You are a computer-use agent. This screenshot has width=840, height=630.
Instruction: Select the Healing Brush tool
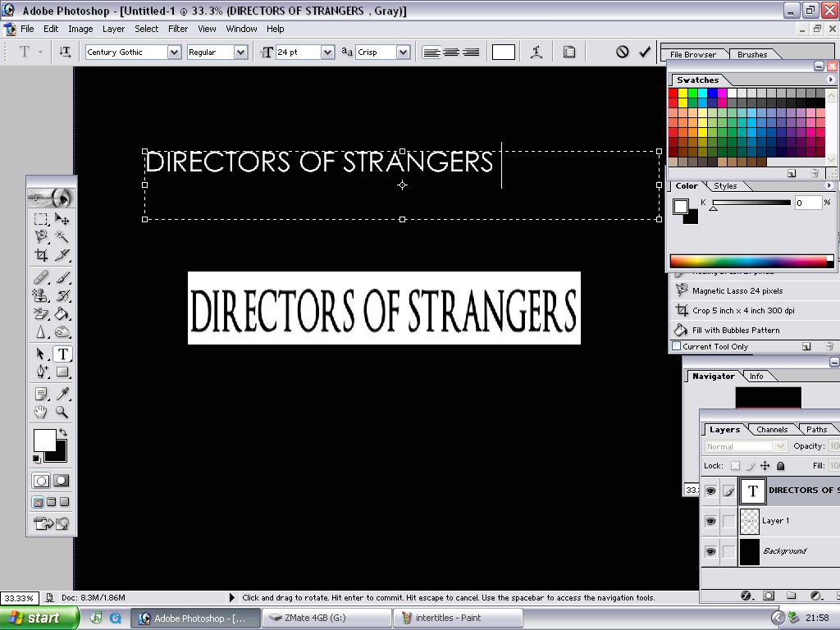point(41,277)
